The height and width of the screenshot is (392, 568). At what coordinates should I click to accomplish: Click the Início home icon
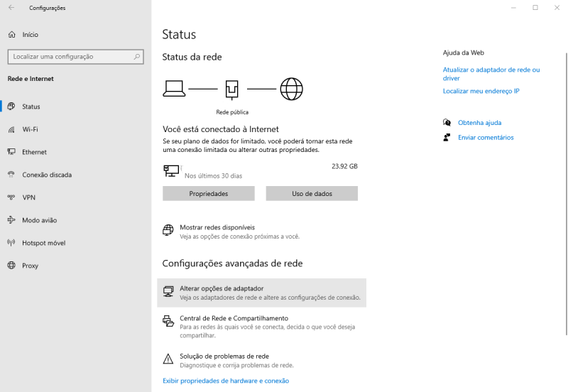pos(12,34)
